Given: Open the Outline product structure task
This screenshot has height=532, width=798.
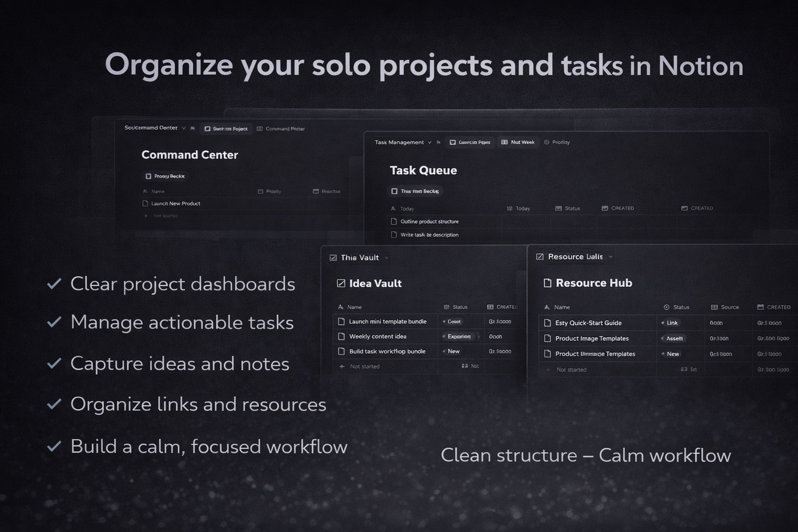Looking at the screenshot, I should pos(429,222).
